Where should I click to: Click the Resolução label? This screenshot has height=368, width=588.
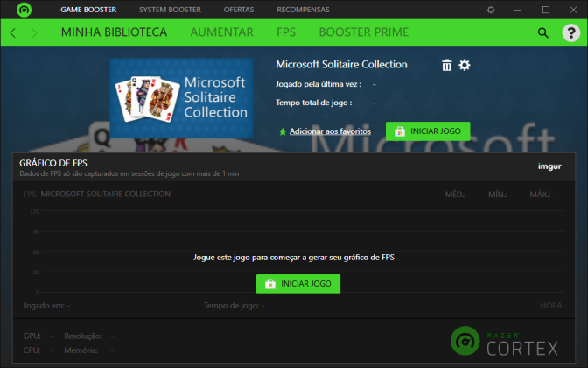[x=83, y=336]
